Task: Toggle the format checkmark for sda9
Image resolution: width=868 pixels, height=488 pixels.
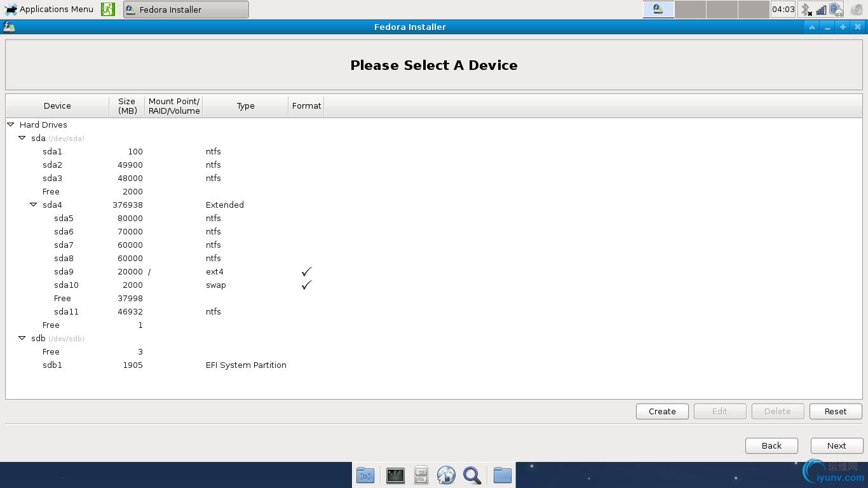Action: click(x=306, y=271)
